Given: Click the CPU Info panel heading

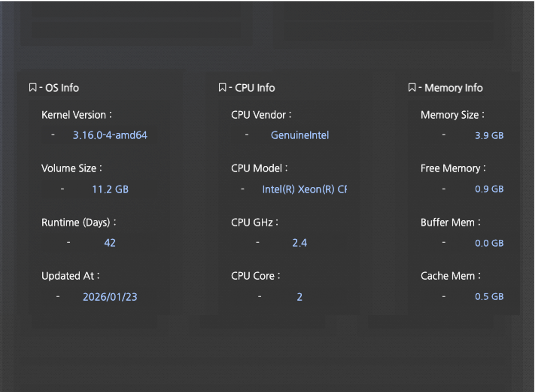Looking at the screenshot, I should [255, 88].
